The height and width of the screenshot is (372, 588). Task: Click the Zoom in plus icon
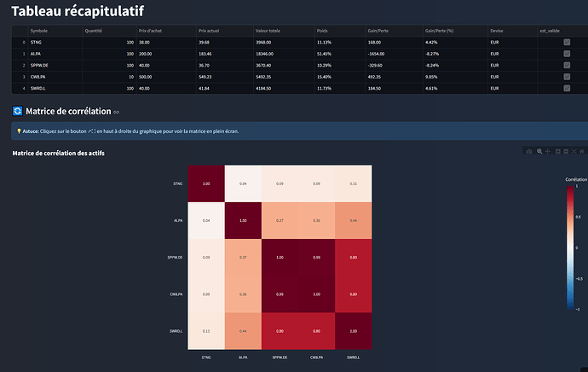coord(557,151)
